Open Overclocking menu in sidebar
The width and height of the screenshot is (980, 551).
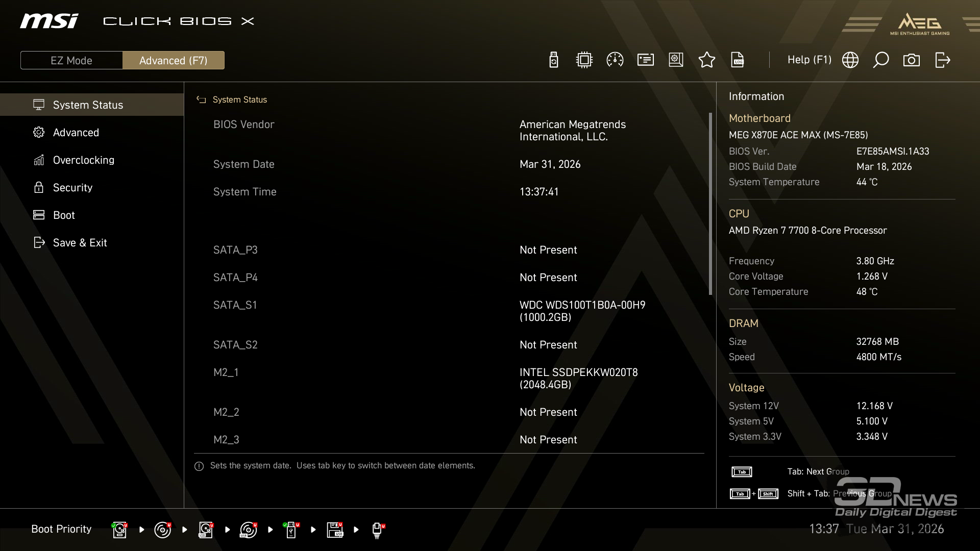pyautogui.click(x=83, y=160)
